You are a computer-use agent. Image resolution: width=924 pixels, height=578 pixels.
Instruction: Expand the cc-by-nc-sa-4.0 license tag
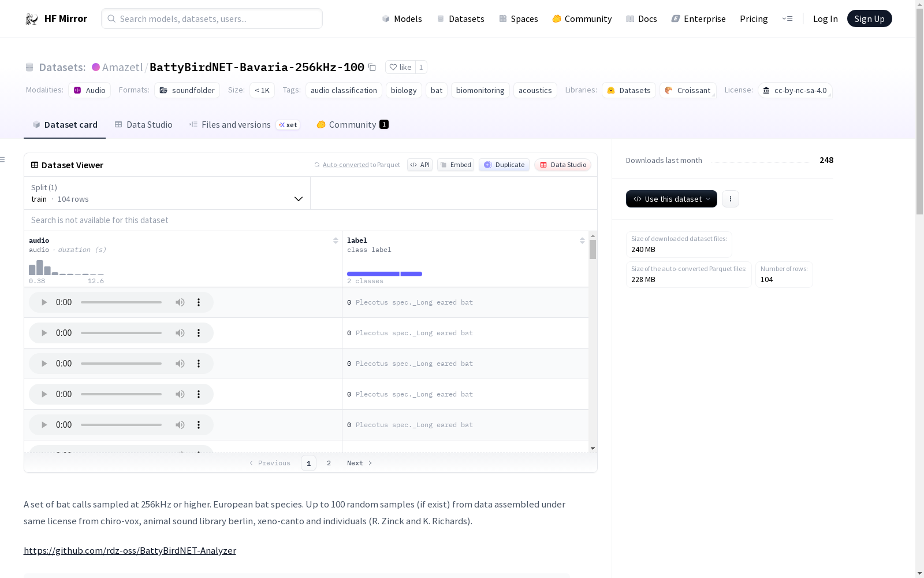click(x=795, y=90)
